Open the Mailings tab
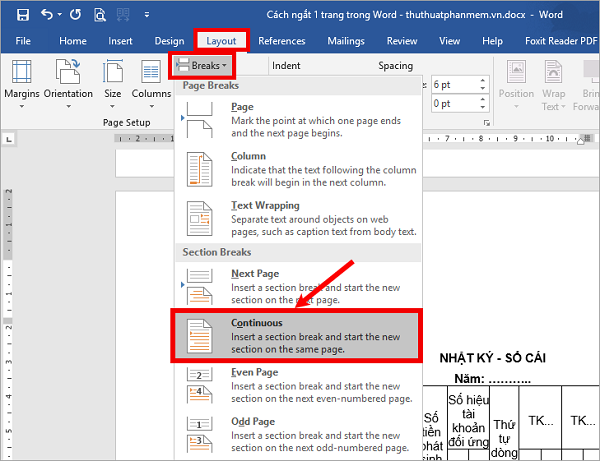This screenshot has width=600, height=461. tap(346, 41)
